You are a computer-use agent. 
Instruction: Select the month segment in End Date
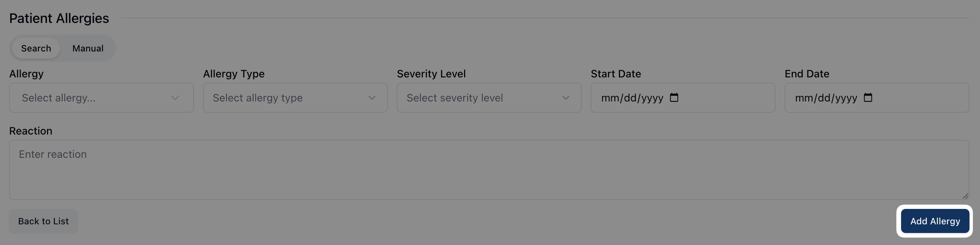(x=804, y=98)
